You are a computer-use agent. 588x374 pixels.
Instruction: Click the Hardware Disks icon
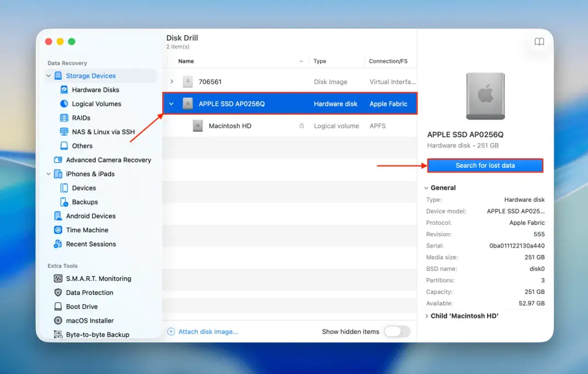point(64,90)
